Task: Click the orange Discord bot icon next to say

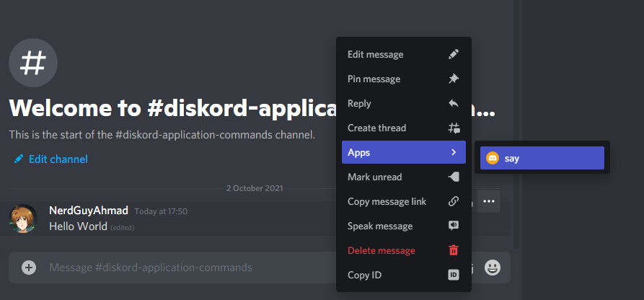Action: (492, 158)
